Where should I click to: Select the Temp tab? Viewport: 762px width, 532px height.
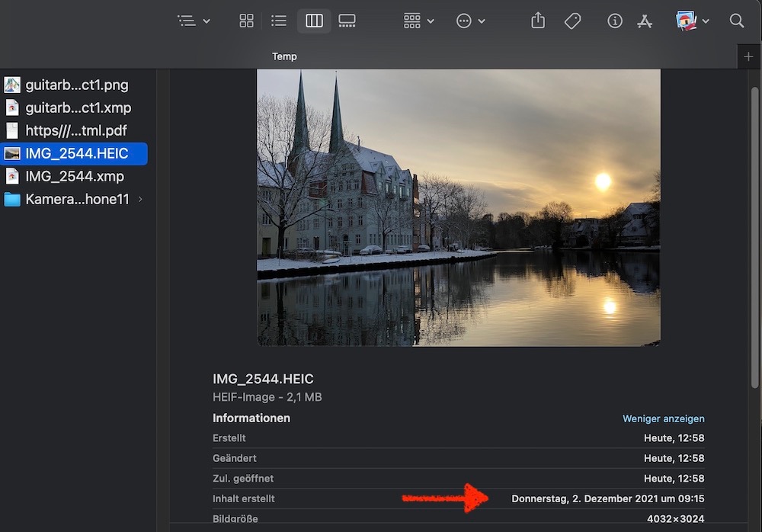click(284, 56)
